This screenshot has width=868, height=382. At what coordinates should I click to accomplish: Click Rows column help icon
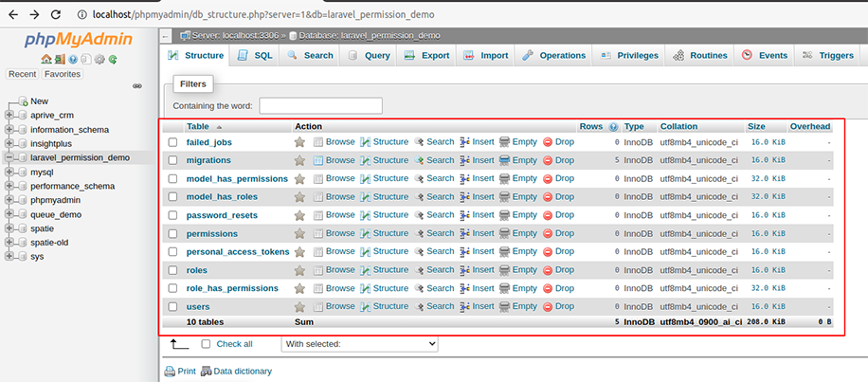(613, 127)
